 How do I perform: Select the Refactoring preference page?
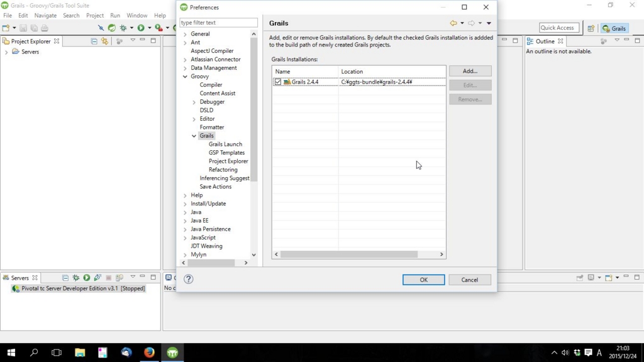click(223, 170)
